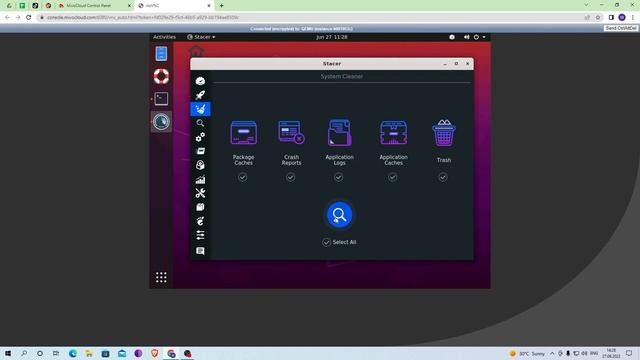Open the date and time panel clock
The image size is (640, 360).
pyautogui.click(x=331, y=37)
